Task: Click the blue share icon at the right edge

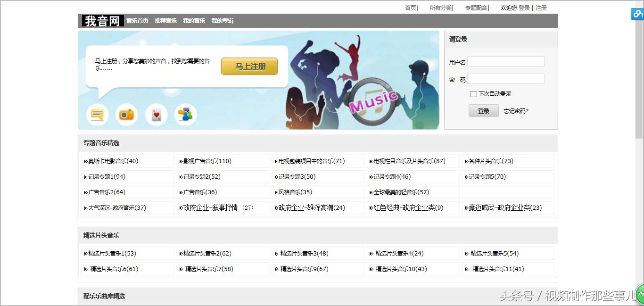Action: point(637,14)
